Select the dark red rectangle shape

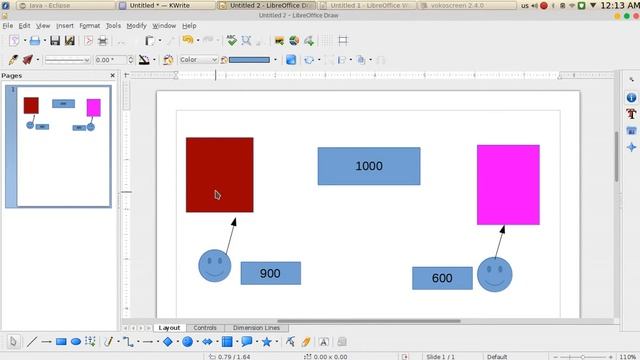point(220,175)
